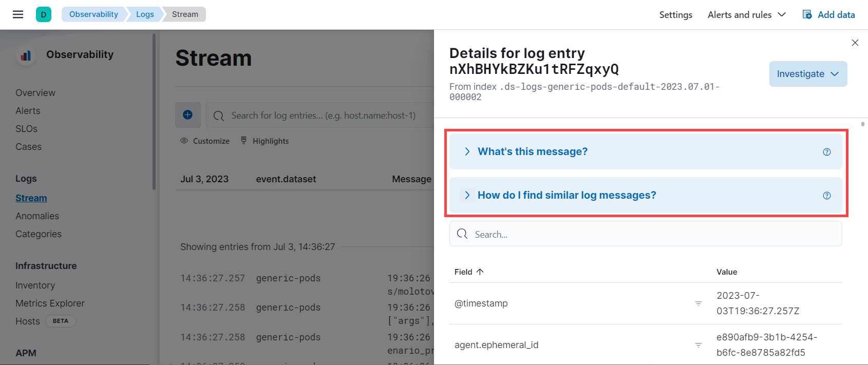Open the hamburger navigation menu
The height and width of the screenshot is (365, 868).
coord(18,14)
